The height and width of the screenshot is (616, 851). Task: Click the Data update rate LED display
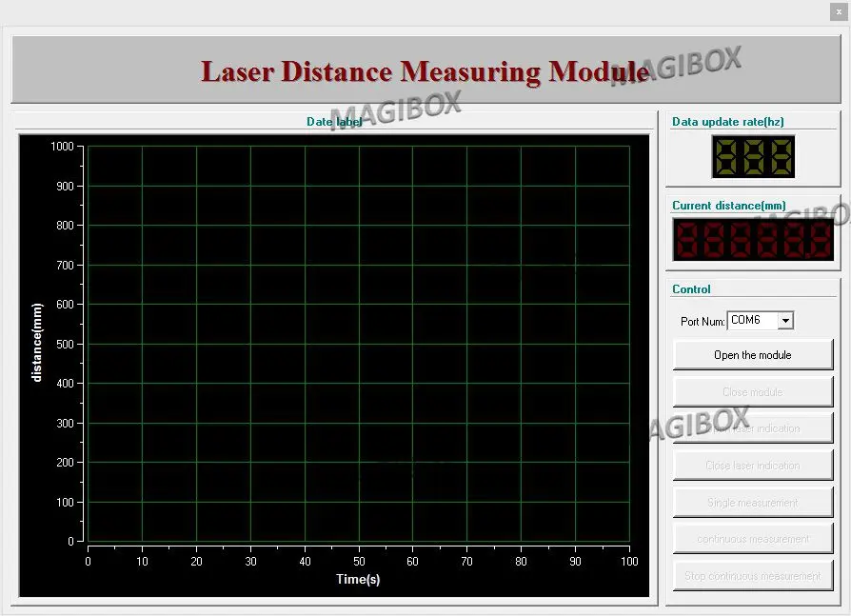[753, 157]
